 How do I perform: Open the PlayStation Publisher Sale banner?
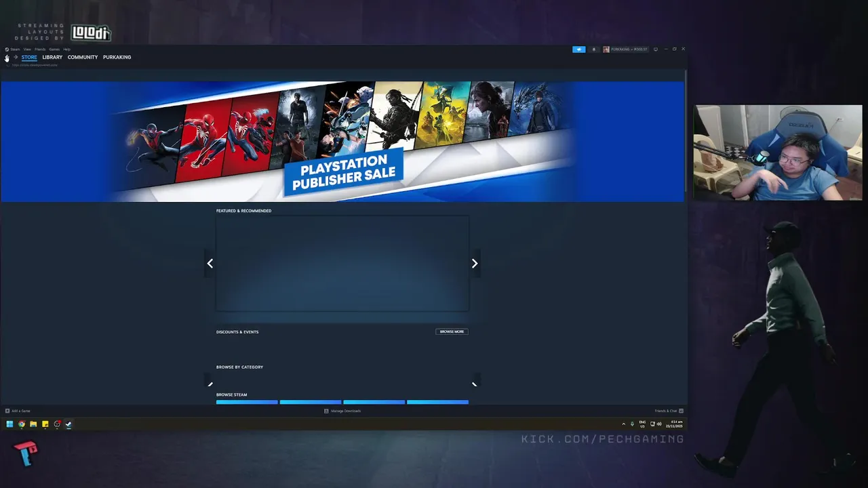tap(342, 142)
